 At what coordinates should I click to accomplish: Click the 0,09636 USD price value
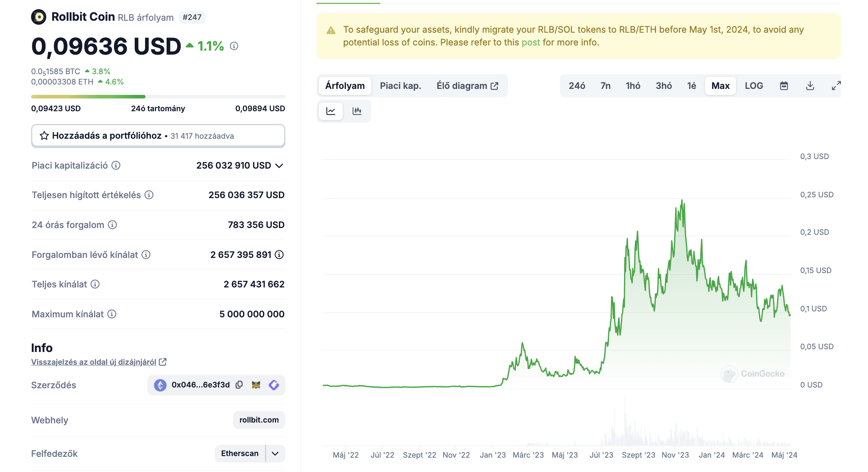point(106,46)
